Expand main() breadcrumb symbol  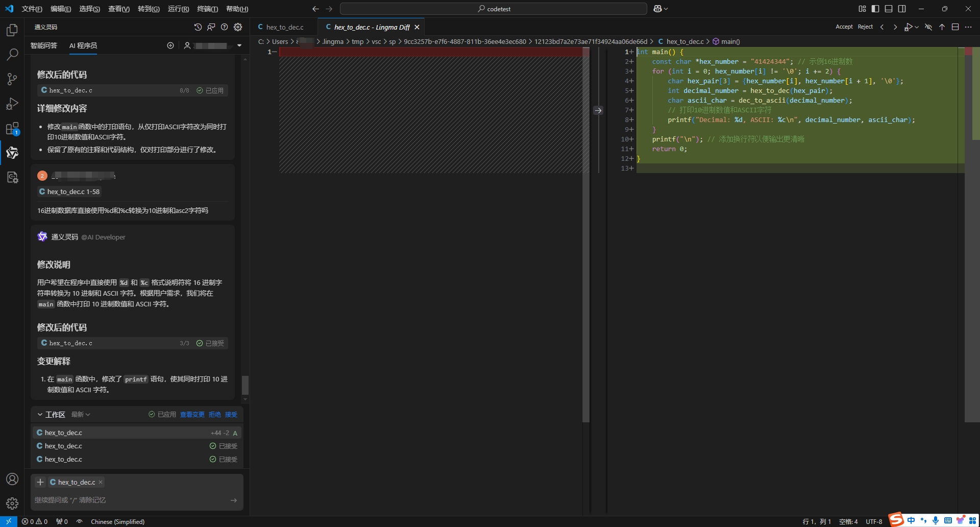726,41
